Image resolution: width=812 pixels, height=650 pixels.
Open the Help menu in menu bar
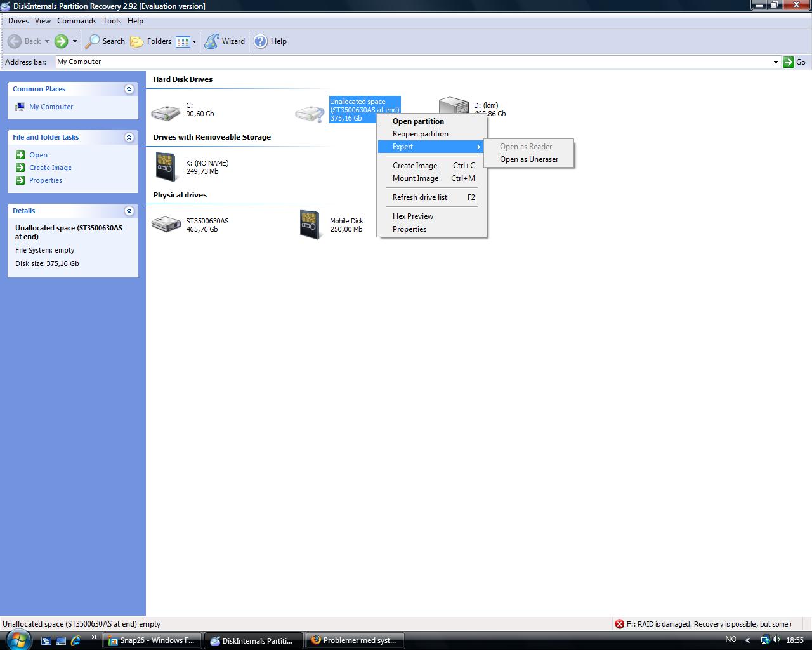(135, 21)
